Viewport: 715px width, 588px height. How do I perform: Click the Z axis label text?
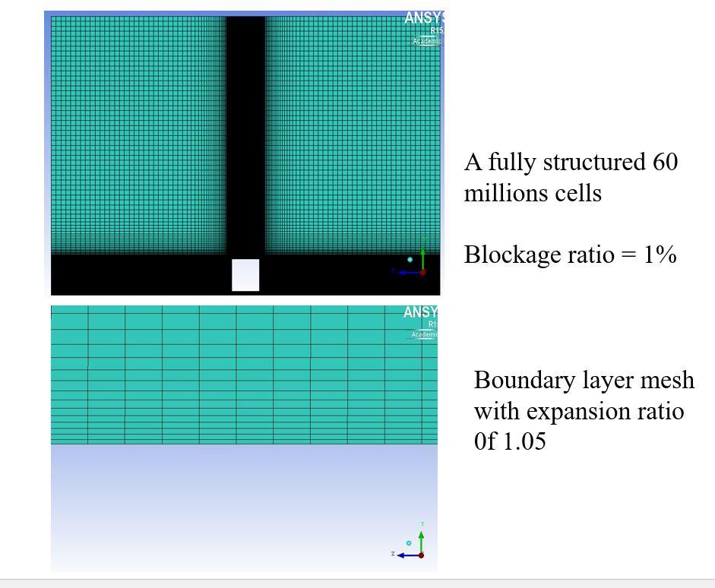[x=393, y=554]
